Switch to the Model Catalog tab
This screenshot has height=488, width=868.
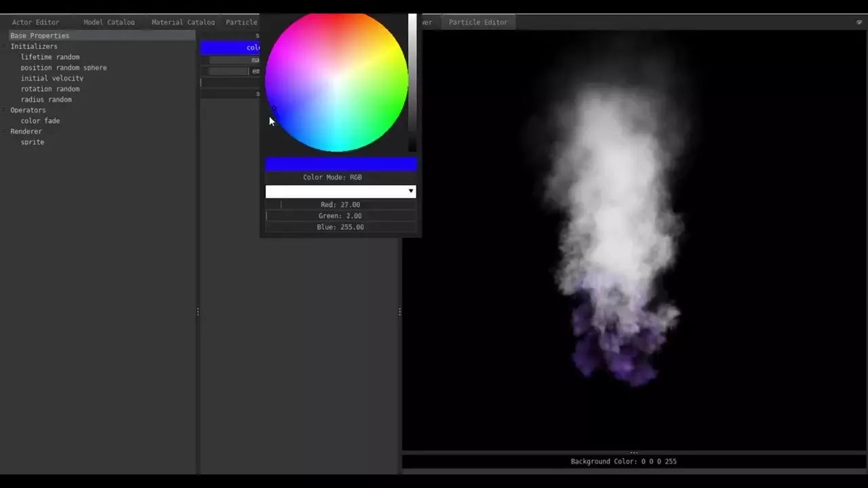point(108,22)
